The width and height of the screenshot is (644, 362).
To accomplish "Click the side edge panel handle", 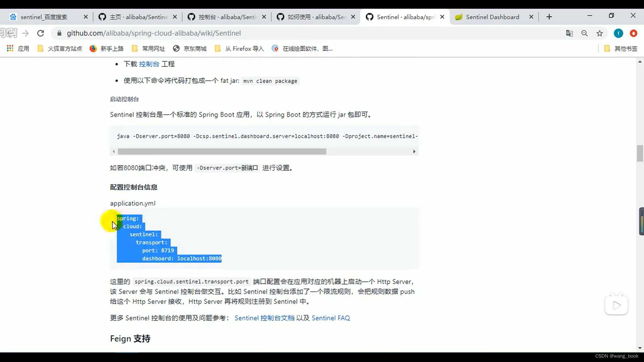I will [641, 221].
